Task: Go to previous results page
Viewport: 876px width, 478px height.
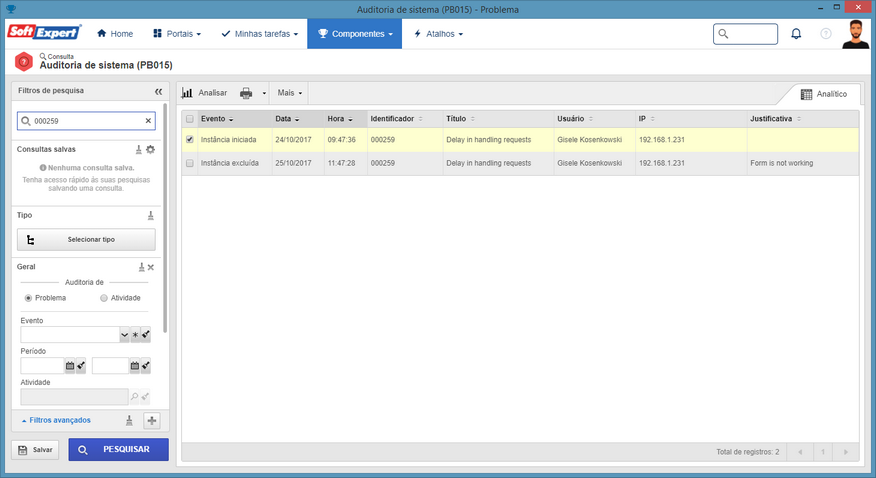Action: coord(800,452)
